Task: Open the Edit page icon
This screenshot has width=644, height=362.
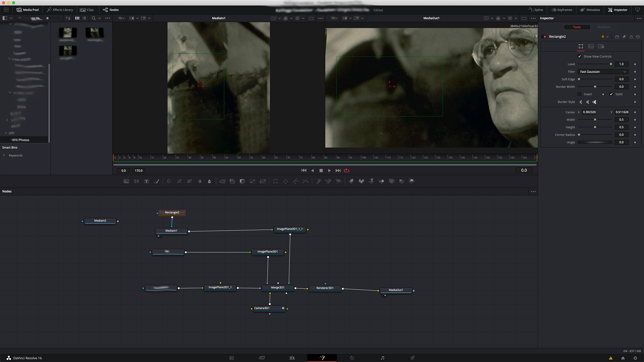Action: [x=292, y=358]
